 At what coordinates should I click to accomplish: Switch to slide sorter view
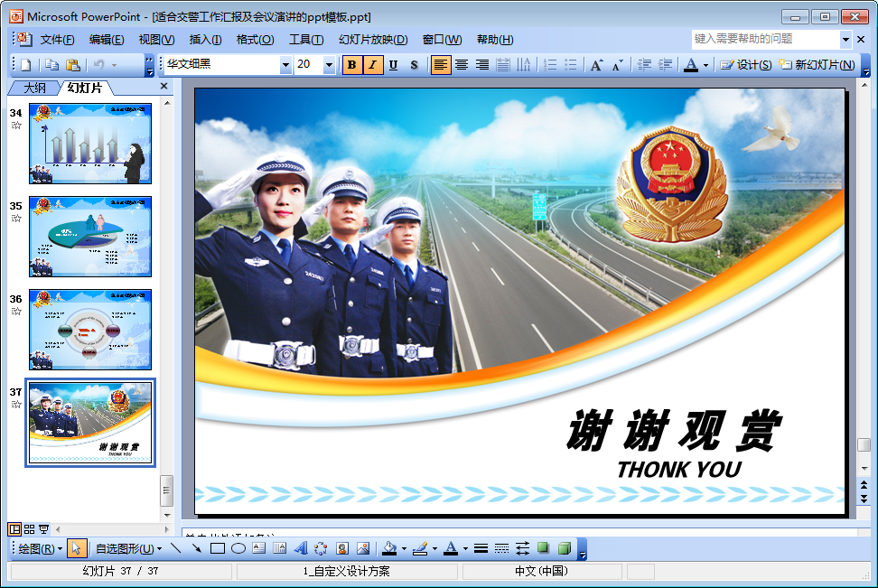pyautogui.click(x=29, y=529)
